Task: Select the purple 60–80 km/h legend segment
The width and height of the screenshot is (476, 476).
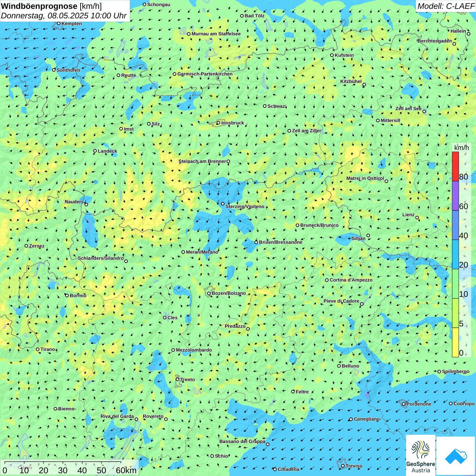Action: point(455,195)
